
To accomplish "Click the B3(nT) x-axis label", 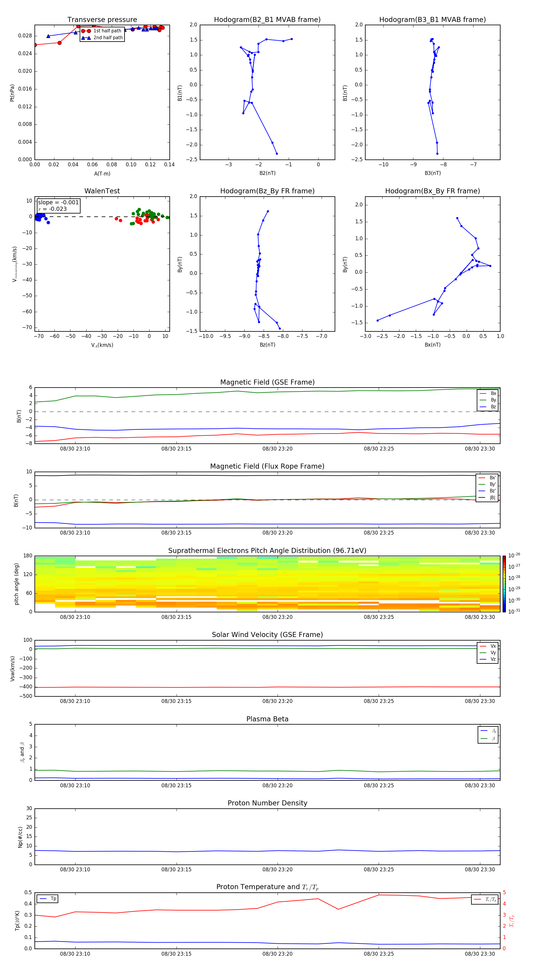I will (432, 173).
